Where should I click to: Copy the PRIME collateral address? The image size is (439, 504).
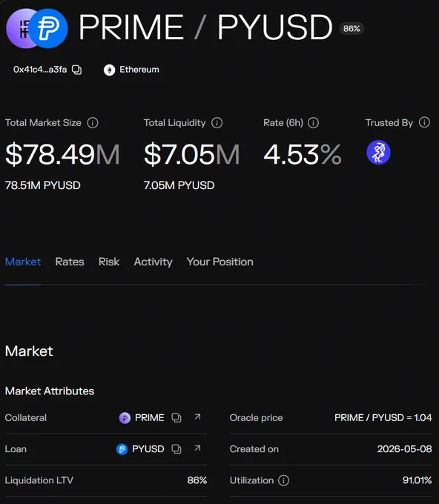(176, 417)
